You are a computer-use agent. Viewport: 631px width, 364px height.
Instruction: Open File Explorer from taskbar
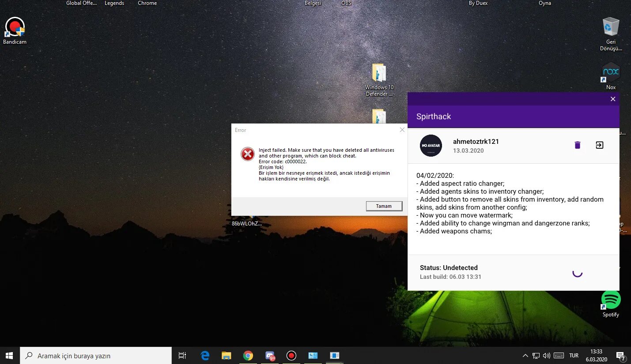(227, 356)
